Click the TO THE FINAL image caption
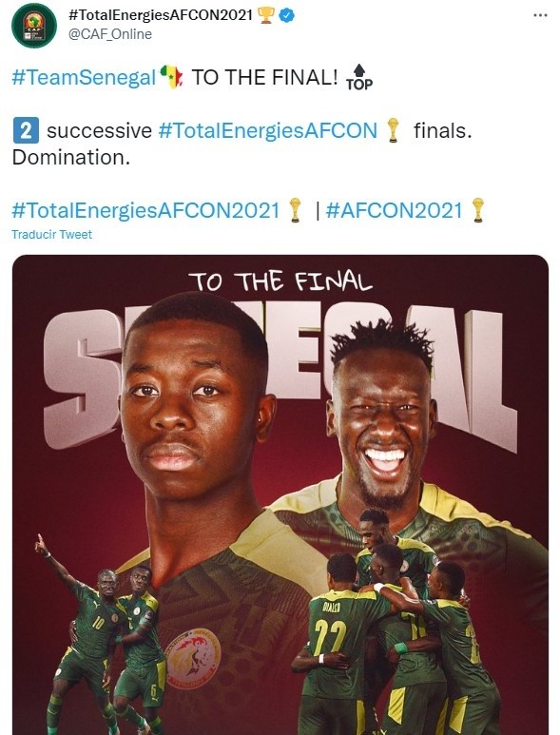560x735 pixels. (280, 281)
